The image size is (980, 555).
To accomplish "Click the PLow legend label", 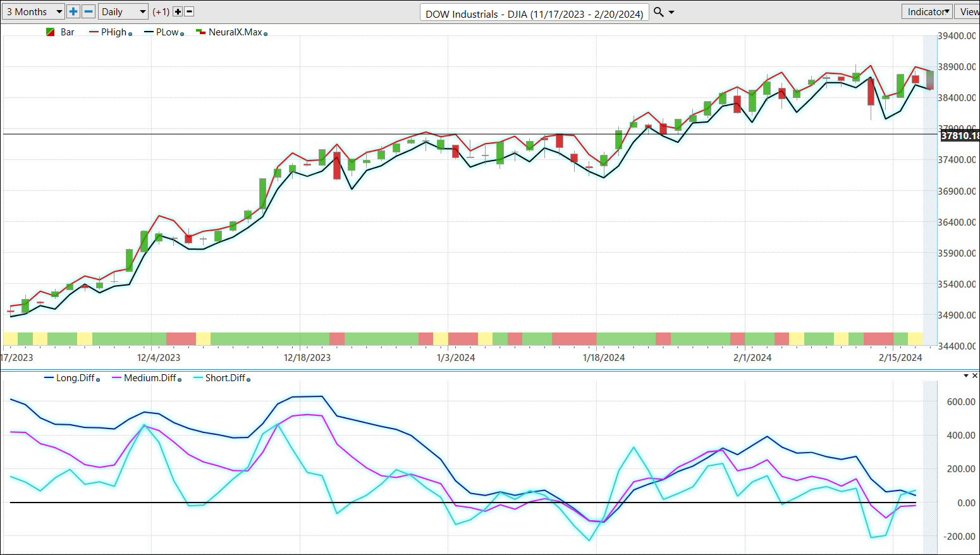I will (168, 32).
